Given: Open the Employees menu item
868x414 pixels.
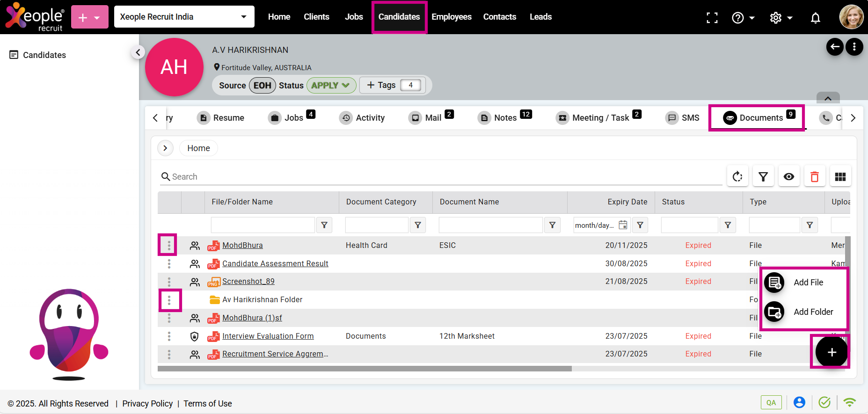Looking at the screenshot, I should pos(451,17).
